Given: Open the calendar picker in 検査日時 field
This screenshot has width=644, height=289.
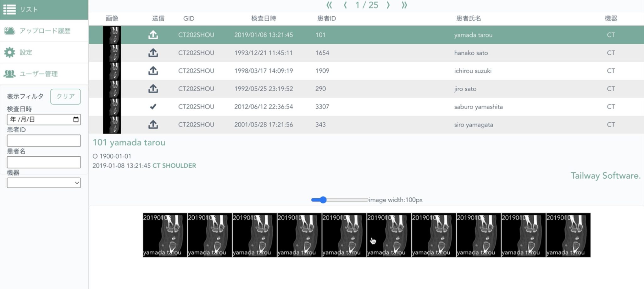Looking at the screenshot, I should (76, 119).
